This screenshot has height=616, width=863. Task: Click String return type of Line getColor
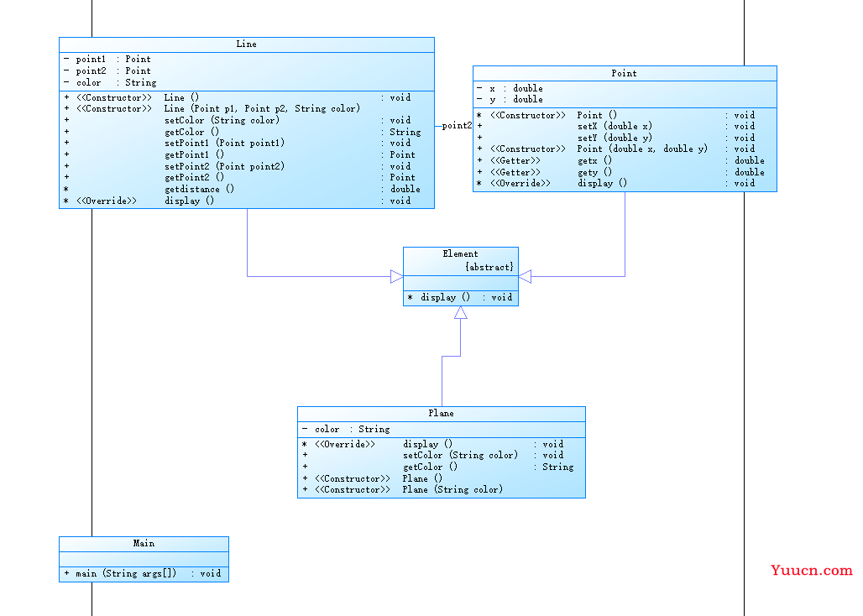coord(405,132)
